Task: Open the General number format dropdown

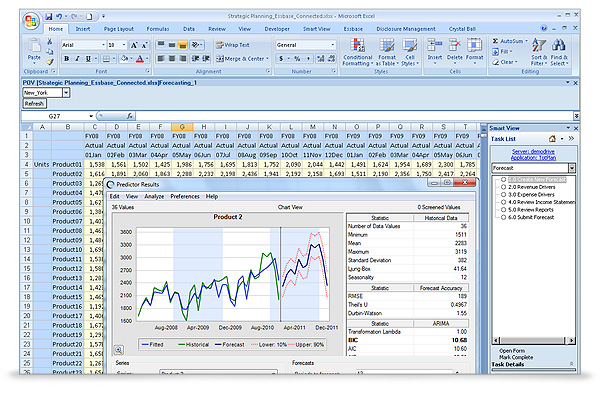Action: click(331, 45)
